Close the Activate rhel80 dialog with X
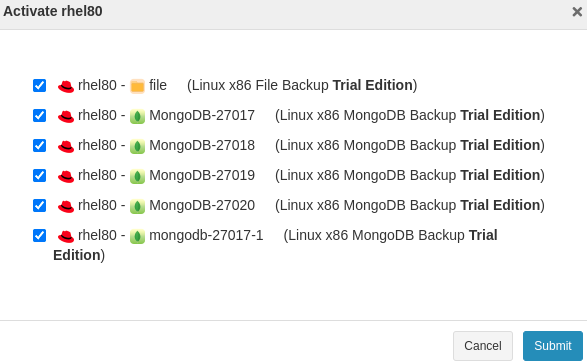The width and height of the screenshot is (587, 364). pyautogui.click(x=577, y=12)
